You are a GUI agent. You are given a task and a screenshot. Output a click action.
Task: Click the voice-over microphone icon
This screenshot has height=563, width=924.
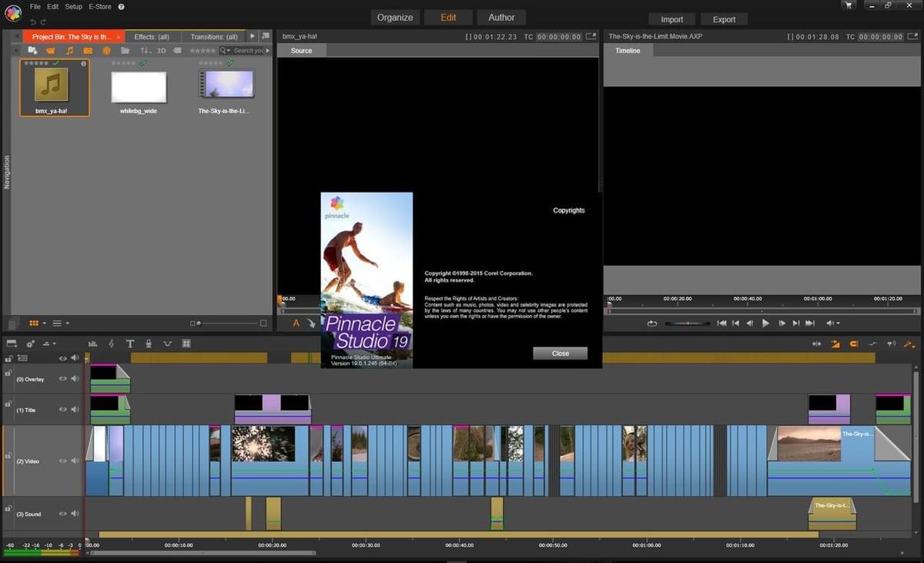[x=149, y=343]
